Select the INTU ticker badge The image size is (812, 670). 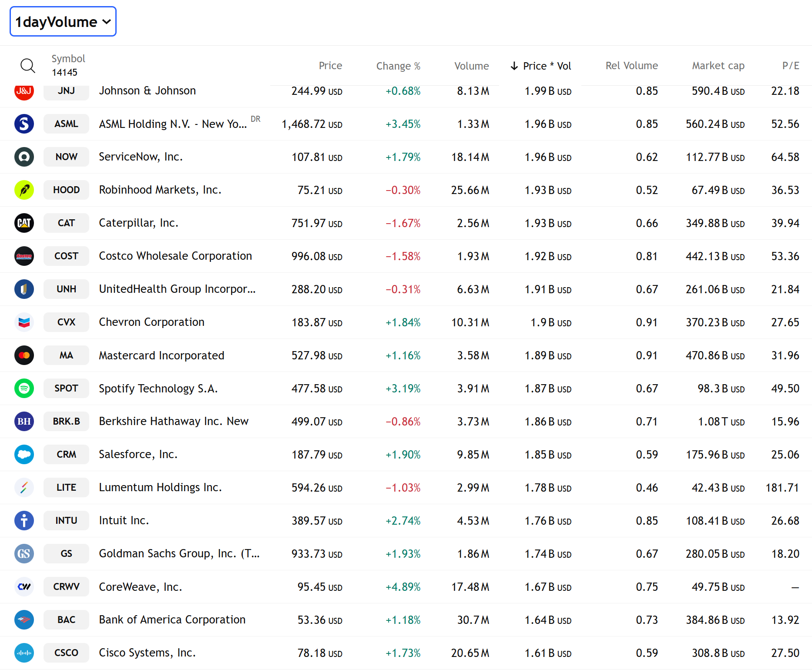click(x=66, y=521)
